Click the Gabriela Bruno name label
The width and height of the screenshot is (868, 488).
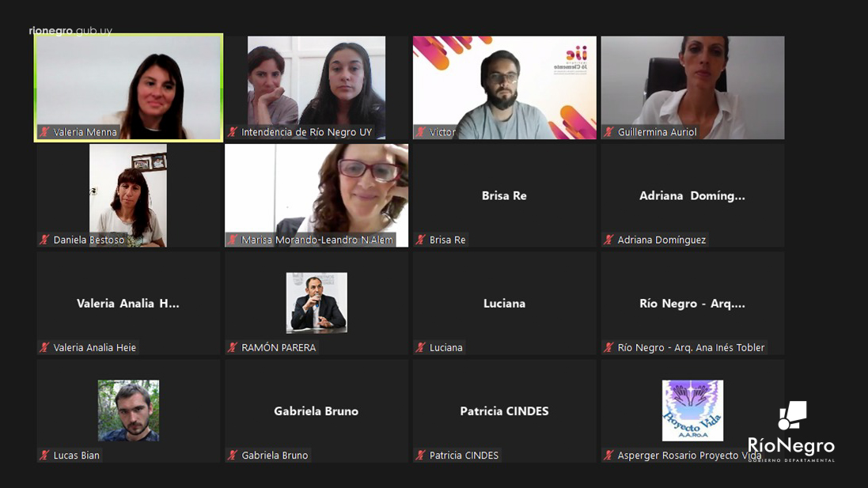275,456
